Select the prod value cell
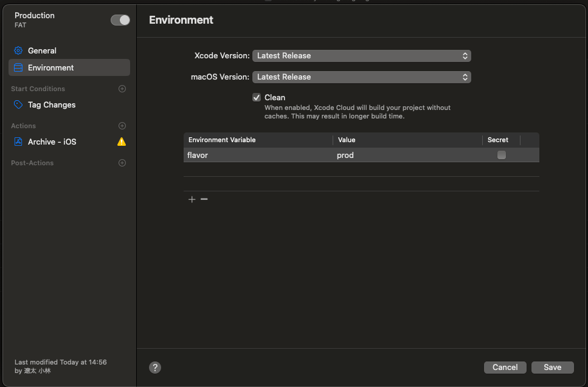Image resolution: width=588 pixels, height=387 pixels. [407, 155]
